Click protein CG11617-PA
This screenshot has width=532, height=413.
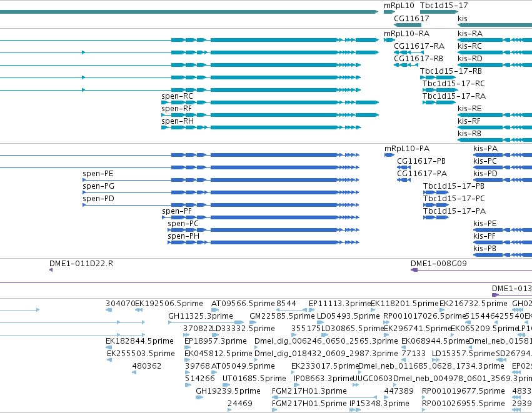click(422, 174)
